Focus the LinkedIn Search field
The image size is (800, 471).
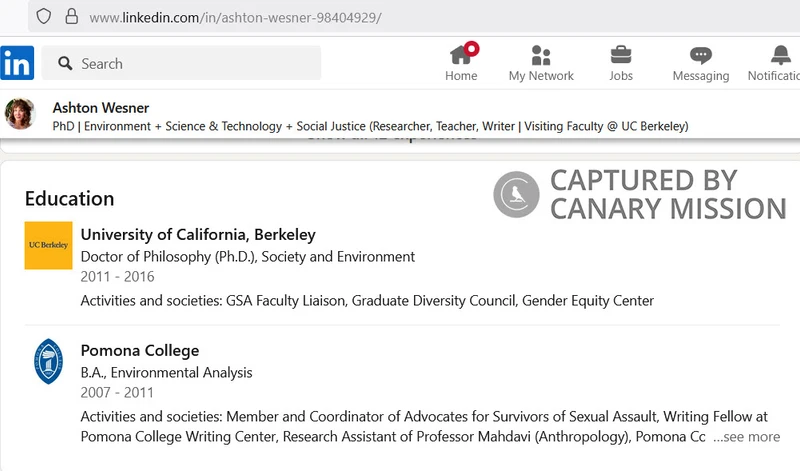point(181,63)
